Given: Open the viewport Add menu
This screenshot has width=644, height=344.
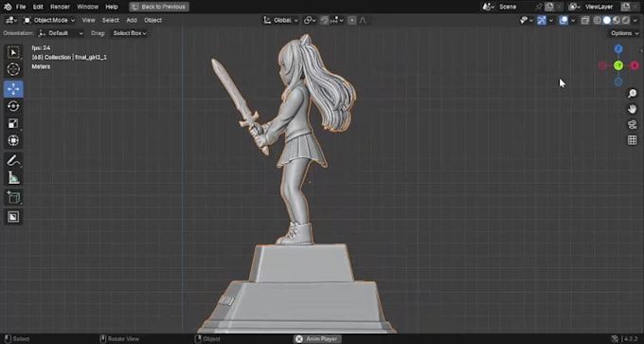Looking at the screenshot, I should click(x=132, y=20).
